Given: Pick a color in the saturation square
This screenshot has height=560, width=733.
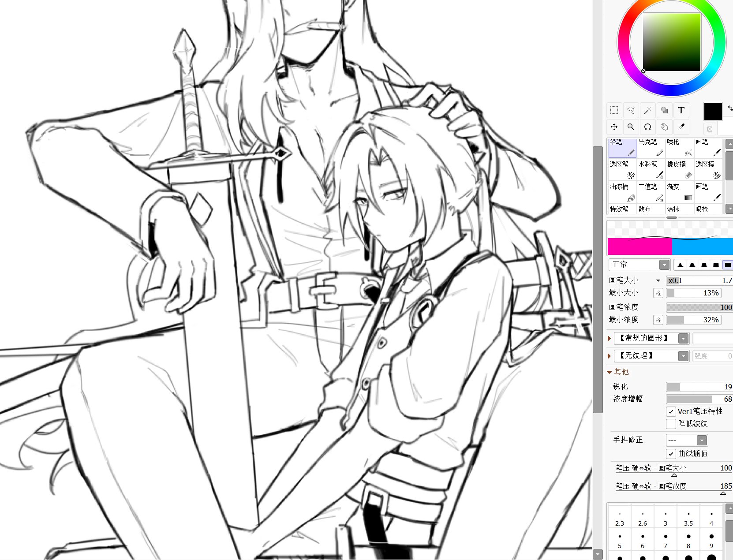Looking at the screenshot, I should (x=671, y=42).
